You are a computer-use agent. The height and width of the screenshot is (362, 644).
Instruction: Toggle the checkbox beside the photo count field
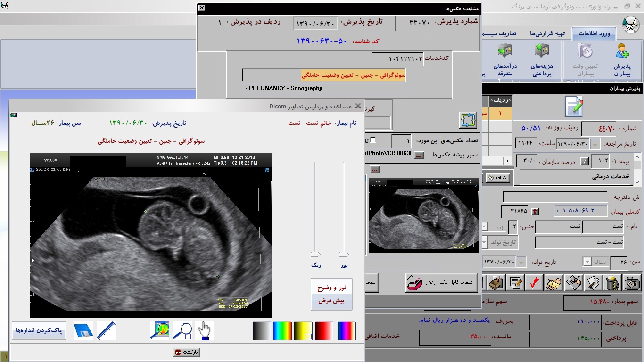pos(373,140)
